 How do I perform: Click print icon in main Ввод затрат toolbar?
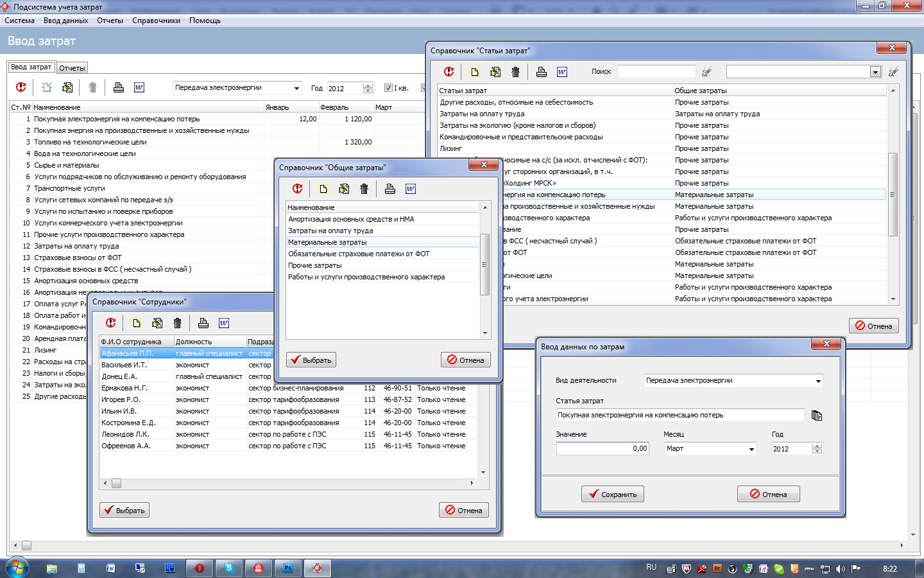point(119,87)
